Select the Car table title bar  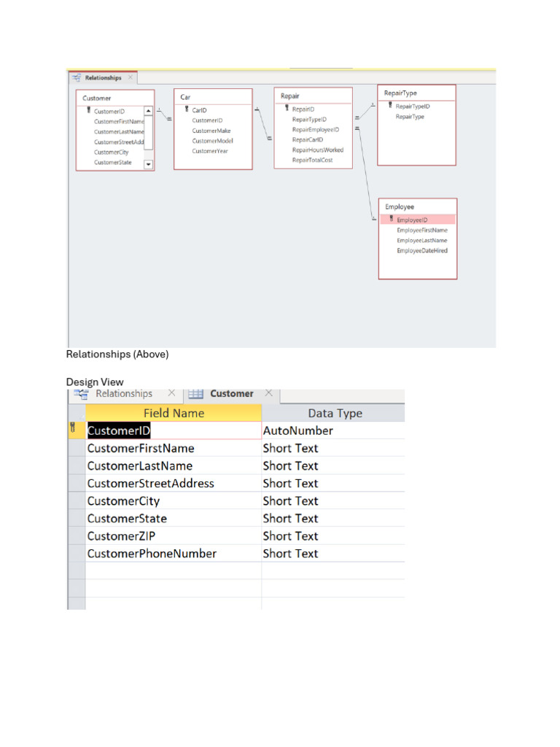pyautogui.click(x=213, y=97)
